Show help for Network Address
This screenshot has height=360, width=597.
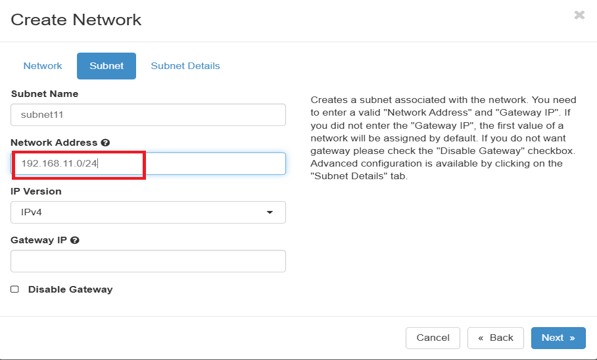(105, 143)
